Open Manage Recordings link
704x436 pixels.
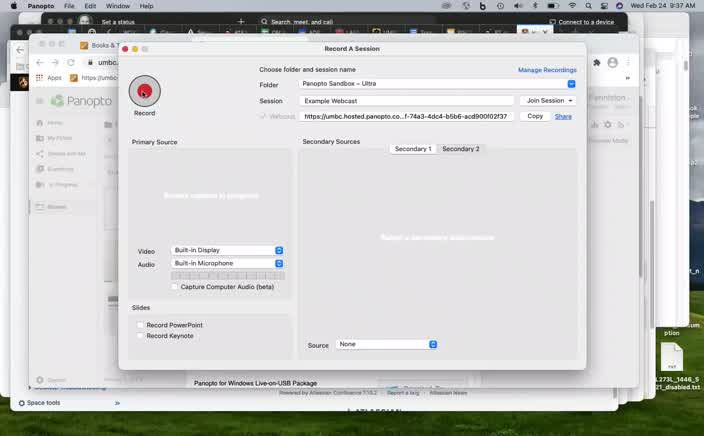(547, 70)
